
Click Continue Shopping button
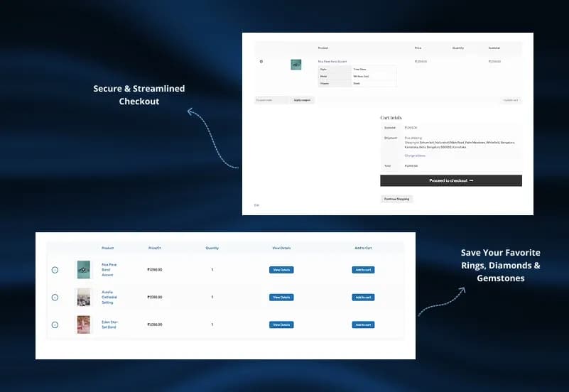[396, 199]
